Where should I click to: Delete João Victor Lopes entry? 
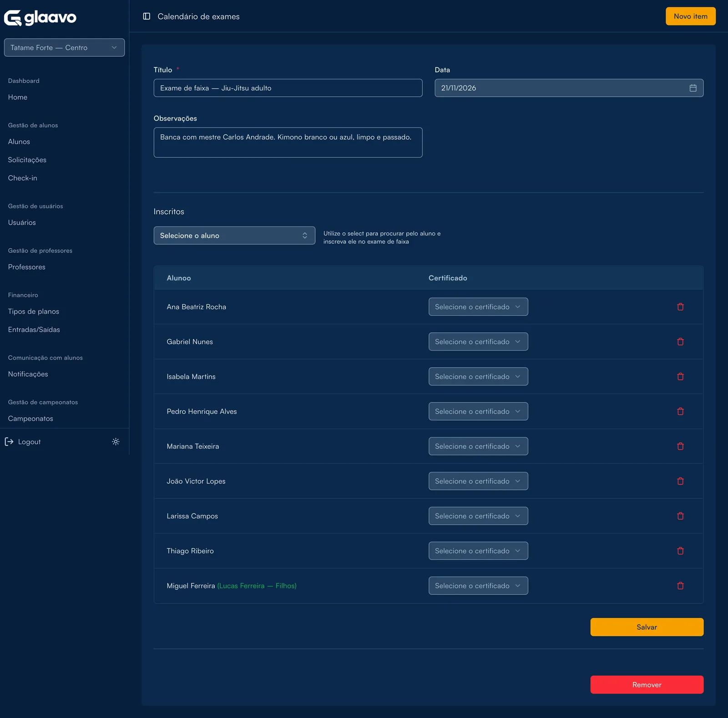(x=680, y=481)
